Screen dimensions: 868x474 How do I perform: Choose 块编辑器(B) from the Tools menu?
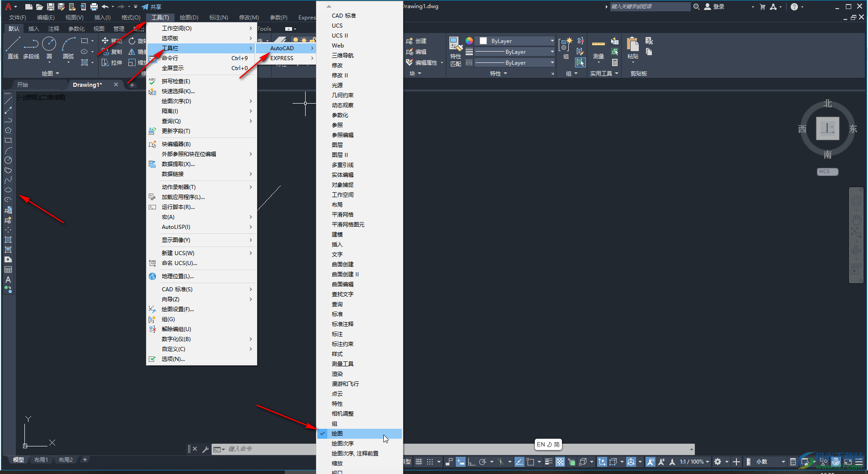[202, 144]
